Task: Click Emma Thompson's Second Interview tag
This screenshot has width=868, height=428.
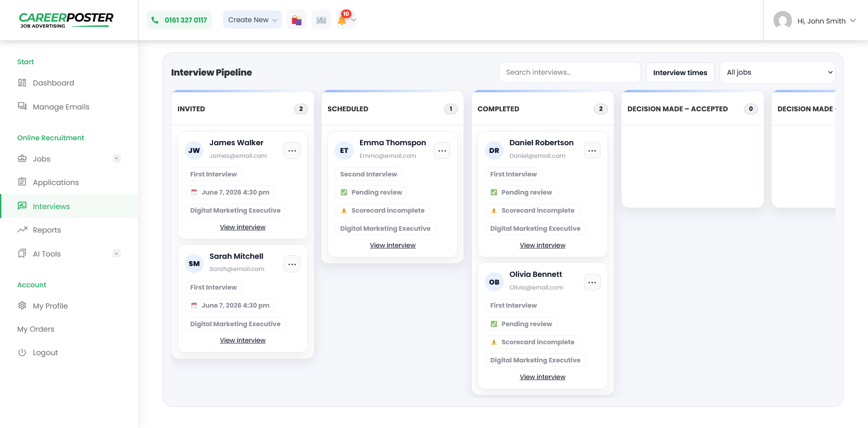Action: (369, 174)
